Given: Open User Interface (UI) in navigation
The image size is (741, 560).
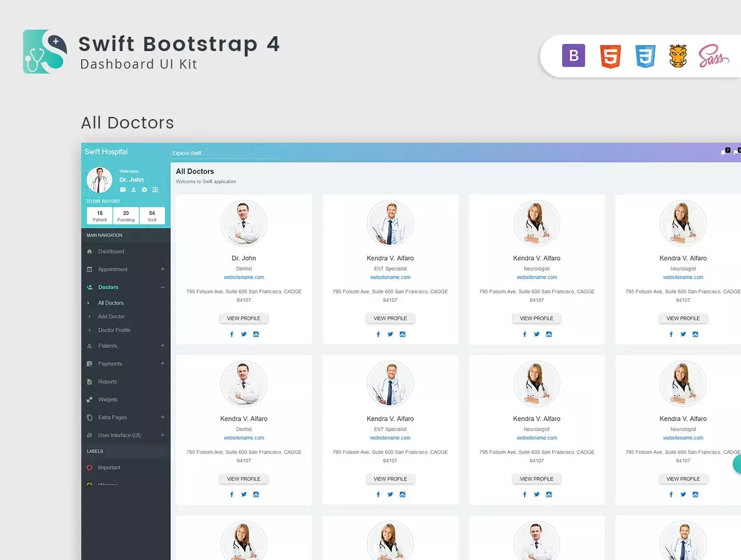Looking at the screenshot, I should click(120, 435).
